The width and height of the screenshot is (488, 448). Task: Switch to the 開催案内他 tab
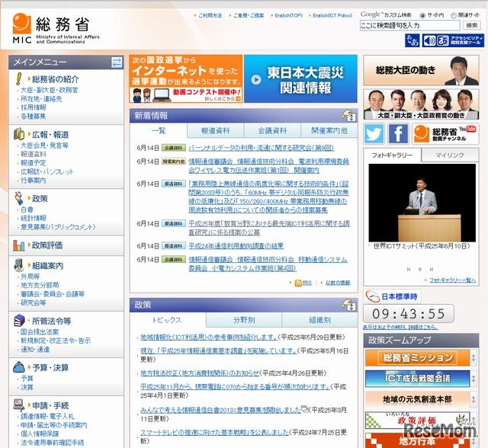329,131
